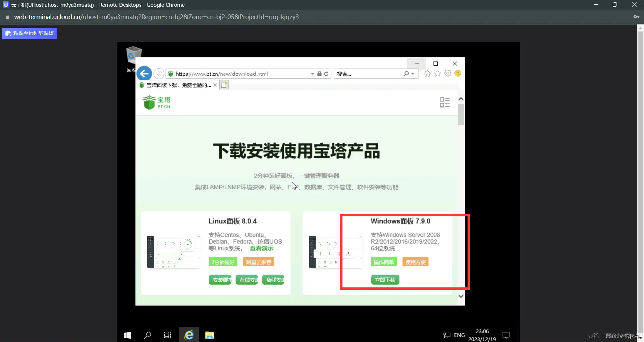Open the ENG language switcher in system tray

coord(459,335)
